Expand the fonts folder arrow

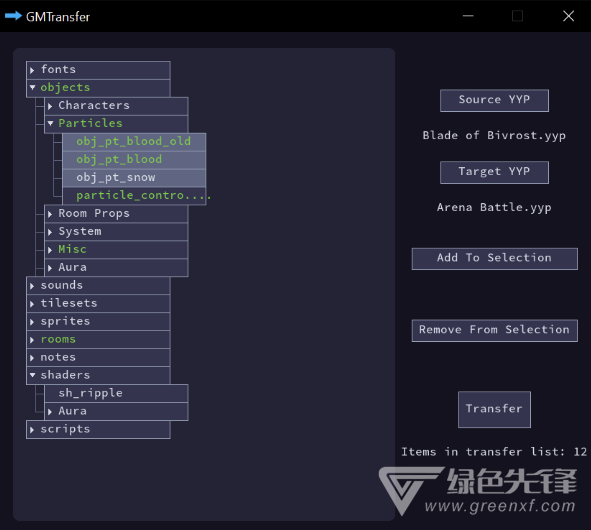(x=32, y=70)
